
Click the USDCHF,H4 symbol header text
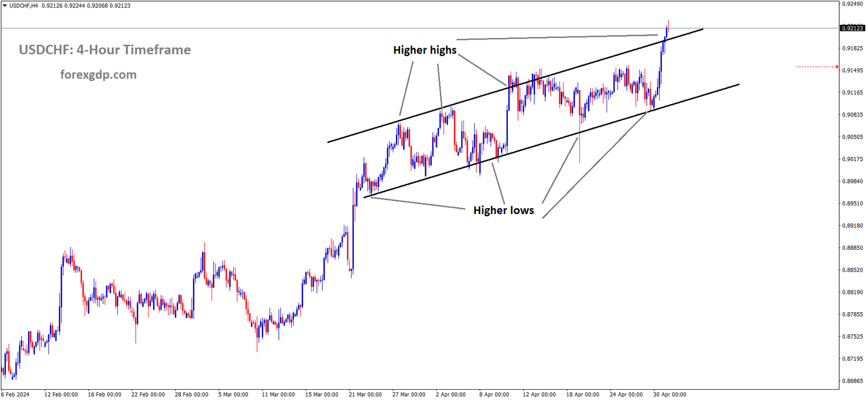[24, 6]
